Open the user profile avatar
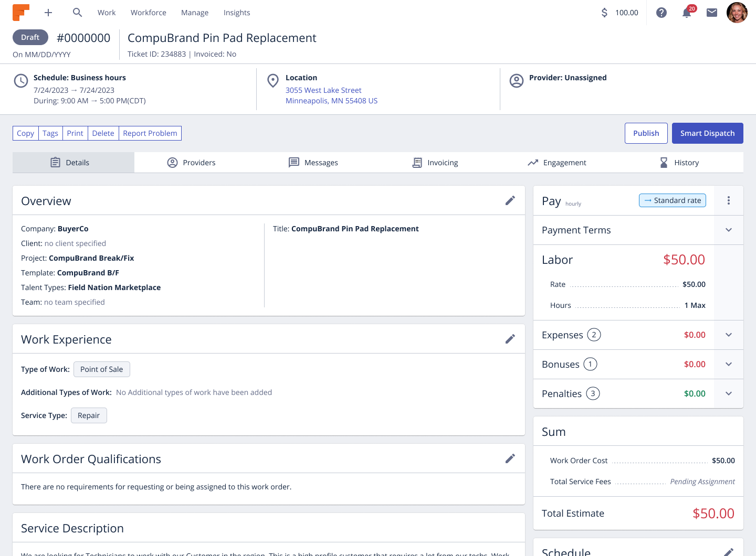The height and width of the screenshot is (556, 756). (737, 13)
